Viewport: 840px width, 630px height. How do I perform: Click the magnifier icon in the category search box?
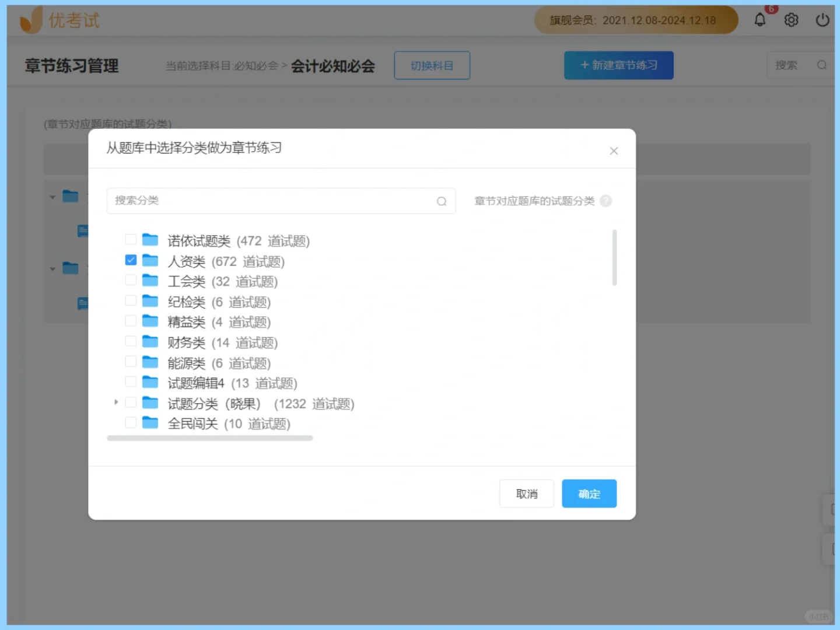442,201
